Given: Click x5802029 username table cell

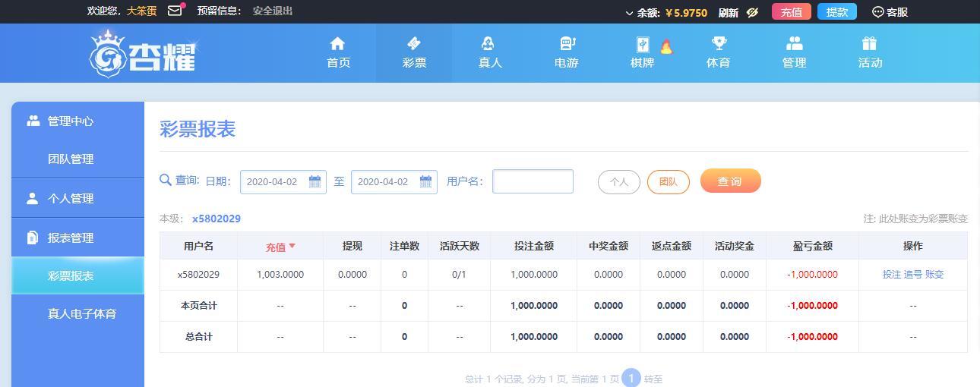Looking at the screenshot, I should tap(198, 275).
